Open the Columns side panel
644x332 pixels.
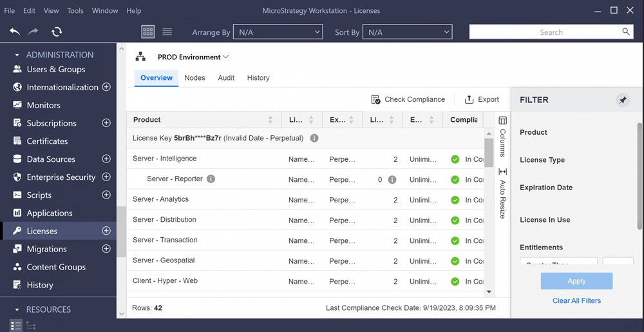[x=503, y=121]
